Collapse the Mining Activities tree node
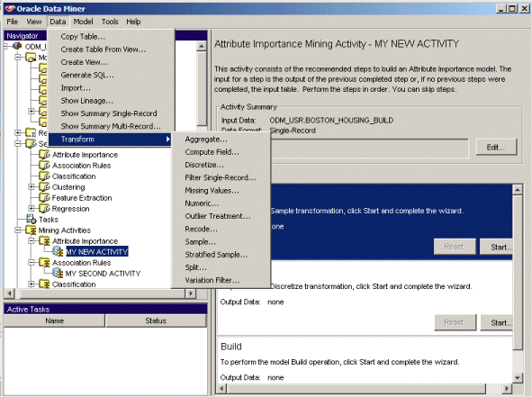The width and height of the screenshot is (532, 397). pos(18,230)
